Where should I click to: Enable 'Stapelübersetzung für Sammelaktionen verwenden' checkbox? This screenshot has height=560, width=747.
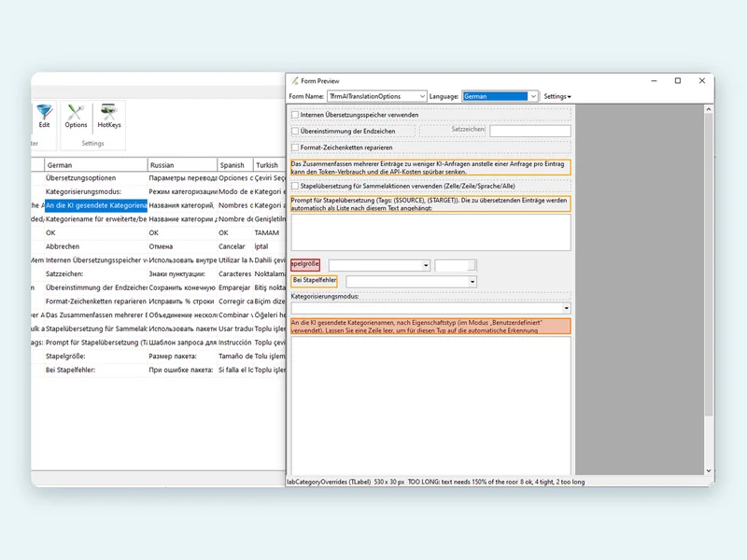click(295, 186)
